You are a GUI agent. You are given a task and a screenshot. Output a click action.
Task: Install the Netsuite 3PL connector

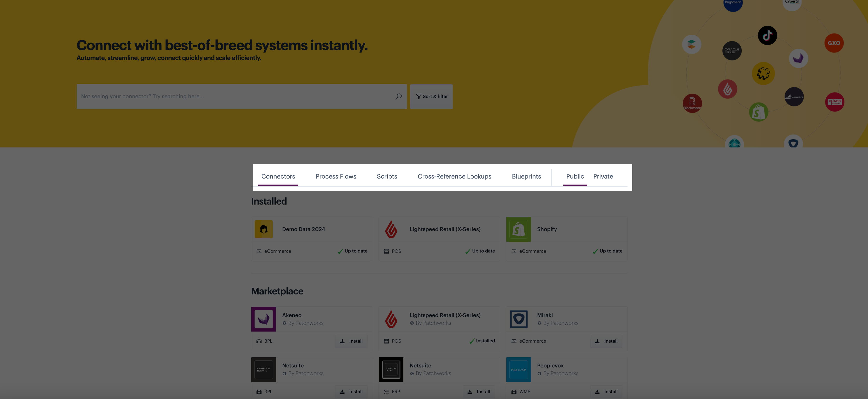351,392
